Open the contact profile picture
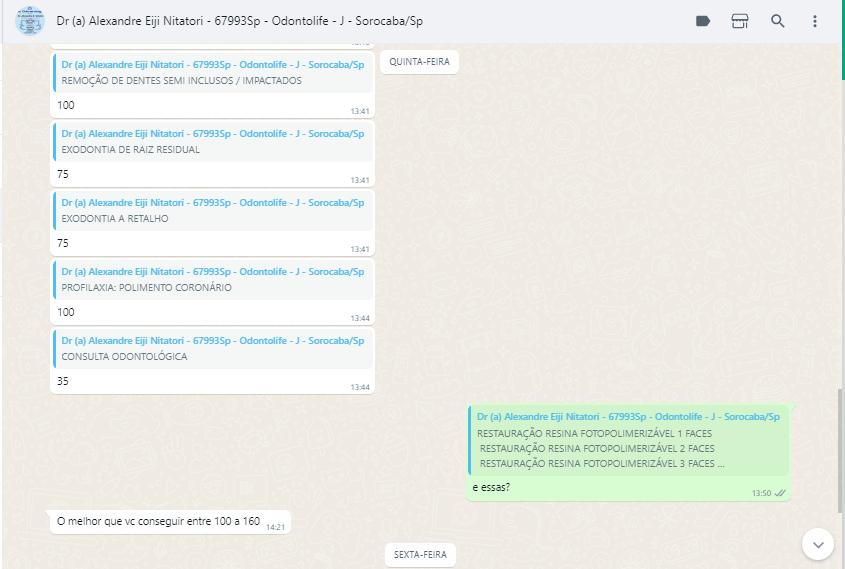The image size is (845, 569). [x=30, y=21]
